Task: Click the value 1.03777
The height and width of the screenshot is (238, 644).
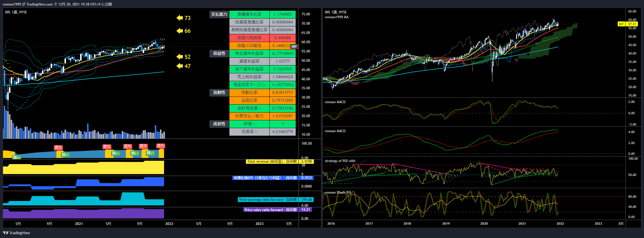Action: [x=283, y=61]
